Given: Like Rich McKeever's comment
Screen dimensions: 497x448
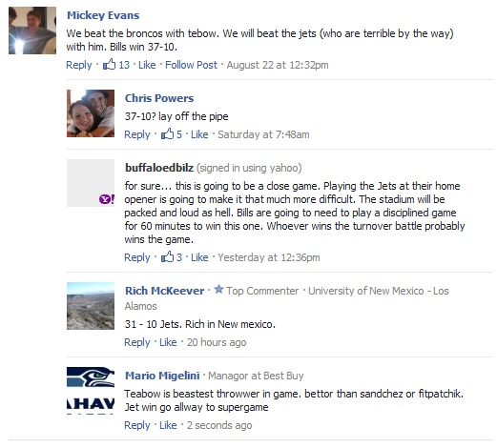Looking at the screenshot, I should click(x=168, y=342).
